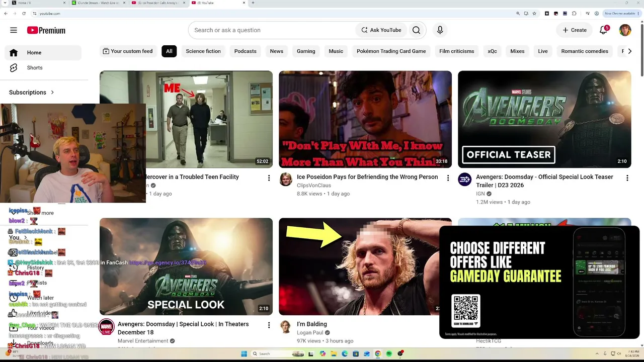Open the notifications bell
Image resolution: width=644 pixels, height=362 pixels.
604,30
